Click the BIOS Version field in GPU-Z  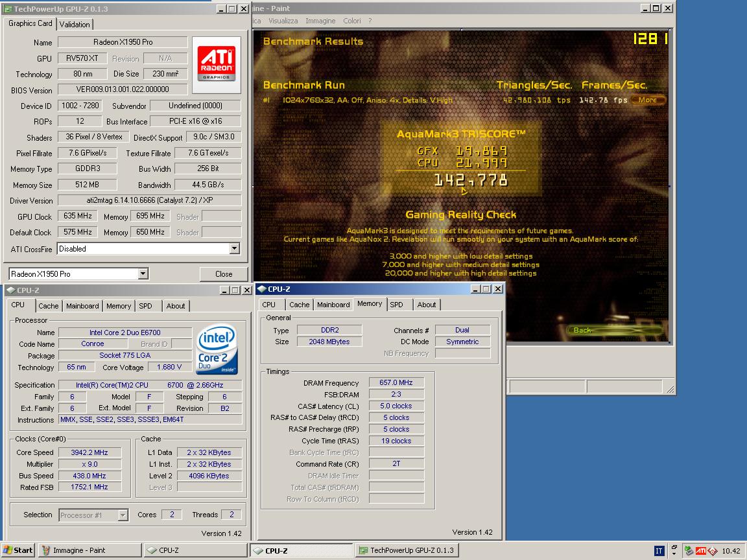click(123, 89)
